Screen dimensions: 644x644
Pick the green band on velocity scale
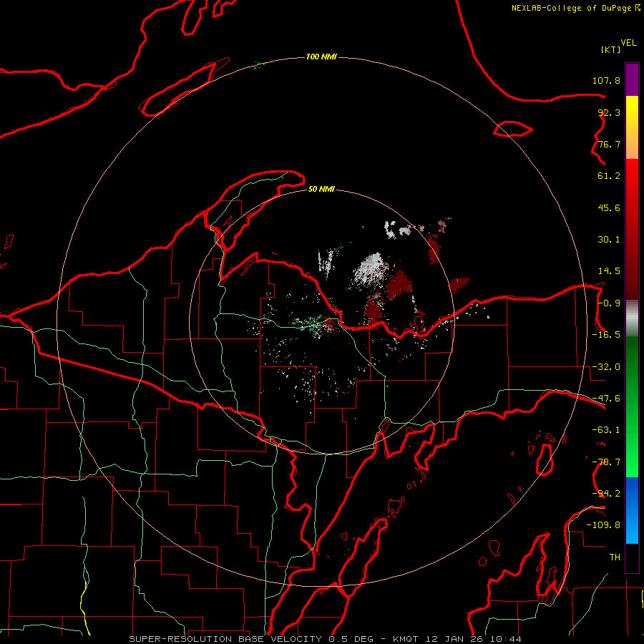632,406
